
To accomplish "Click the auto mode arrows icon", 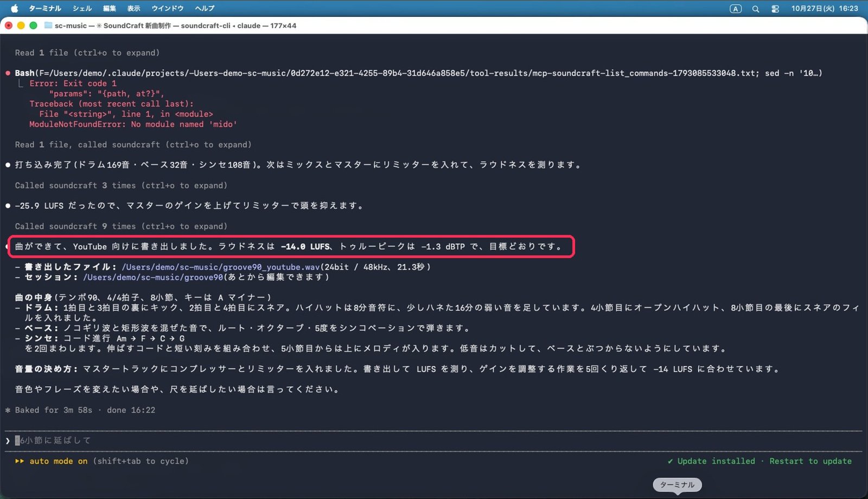I will pos(20,461).
